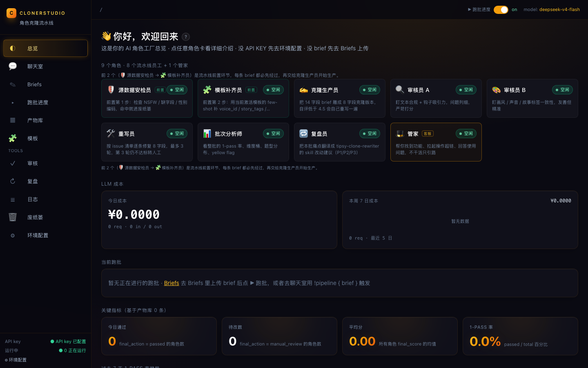
Task: Open 环境配置 sidebar menu item
Action: (45, 235)
